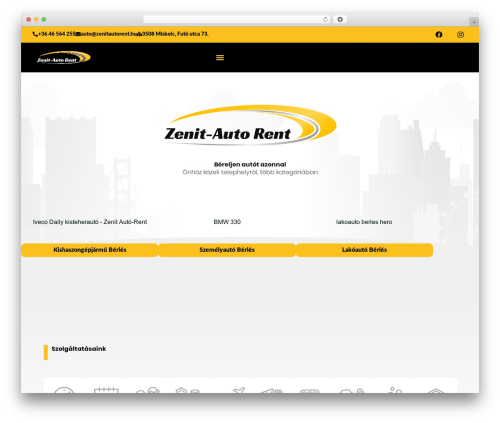Screen dimensions: 500x423
Task: Click the Személyautó Bérlés button
Action: click(x=227, y=250)
